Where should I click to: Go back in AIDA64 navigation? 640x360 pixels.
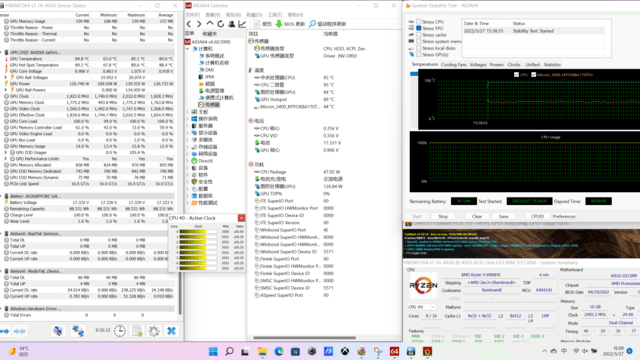pos(189,24)
